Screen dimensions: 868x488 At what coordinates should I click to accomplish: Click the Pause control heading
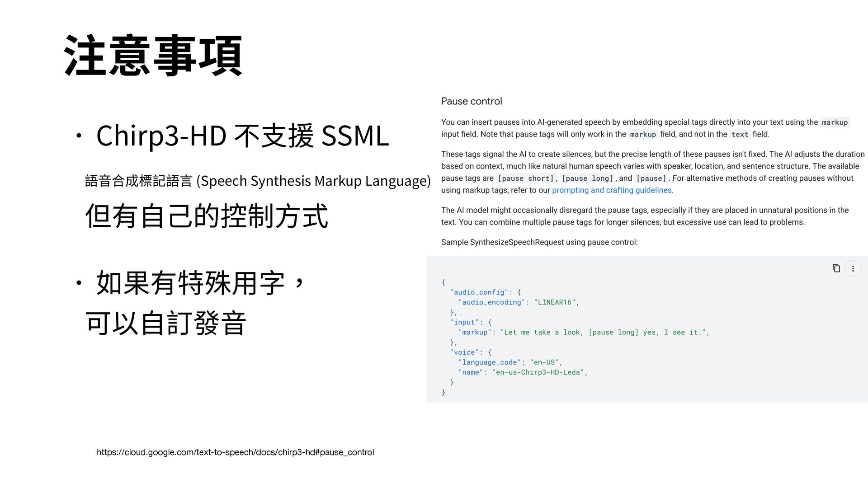point(472,101)
